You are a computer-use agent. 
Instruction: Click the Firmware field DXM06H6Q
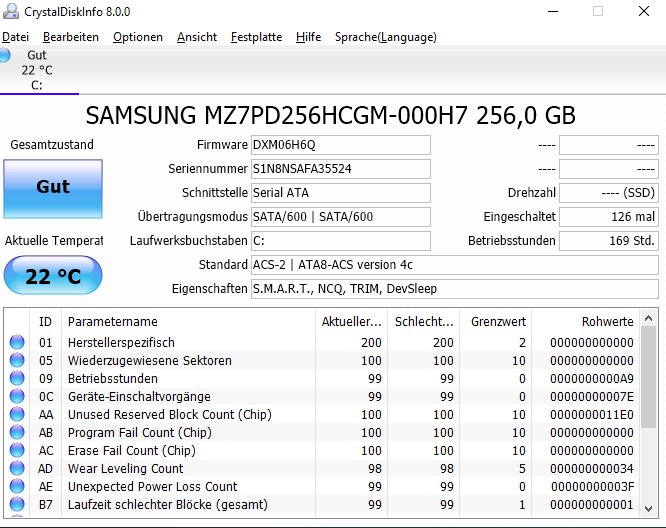pyautogui.click(x=341, y=145)
